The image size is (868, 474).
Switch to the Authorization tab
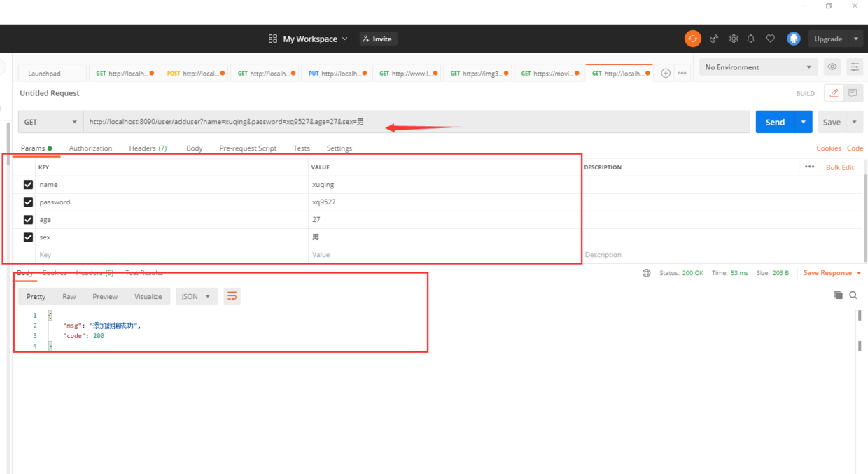coord(90,148)
